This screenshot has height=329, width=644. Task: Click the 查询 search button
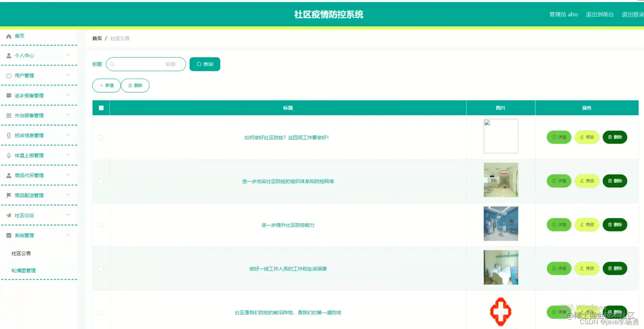click(205, 64)
